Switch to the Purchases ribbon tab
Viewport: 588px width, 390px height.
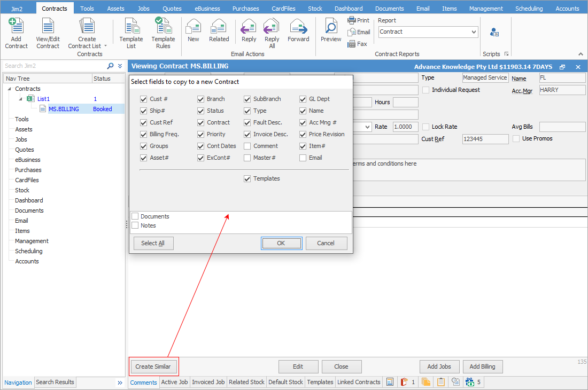pos(246,9)
